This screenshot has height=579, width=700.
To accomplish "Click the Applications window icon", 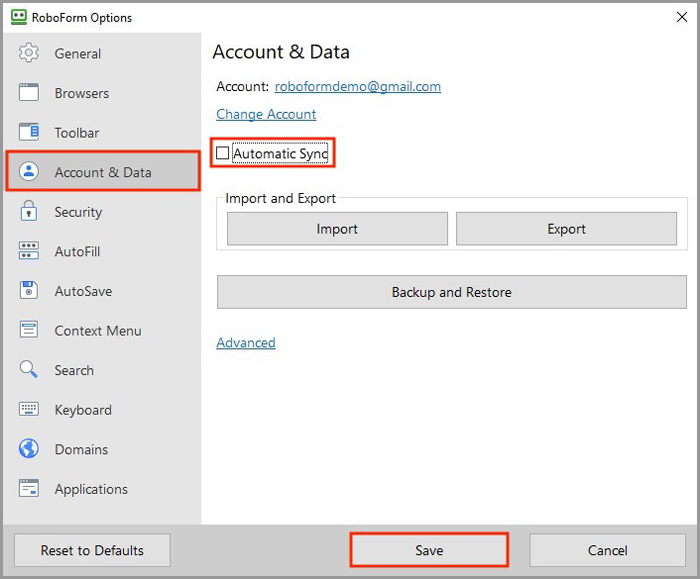I will (x=29, y=488).
